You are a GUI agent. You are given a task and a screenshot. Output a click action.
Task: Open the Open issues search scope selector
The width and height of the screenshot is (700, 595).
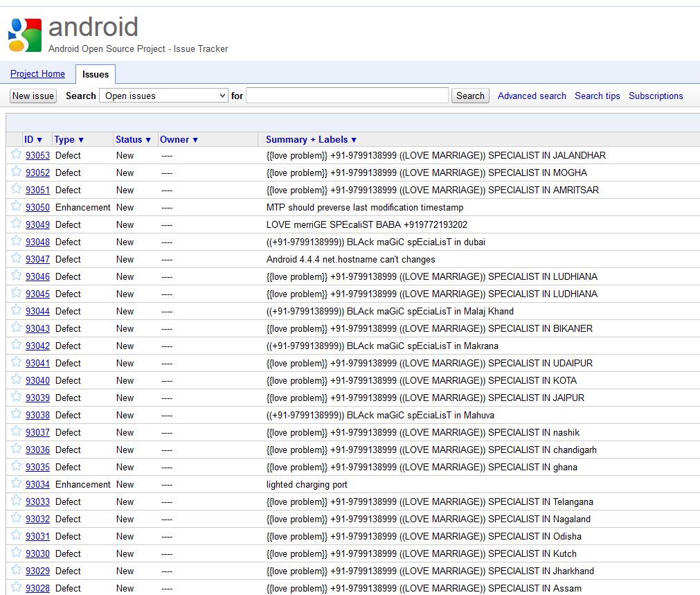pos(163,95)
